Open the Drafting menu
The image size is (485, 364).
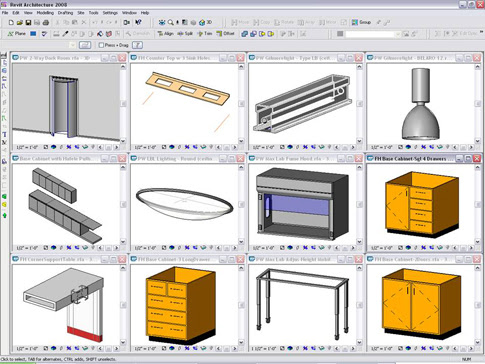[65, 13]
